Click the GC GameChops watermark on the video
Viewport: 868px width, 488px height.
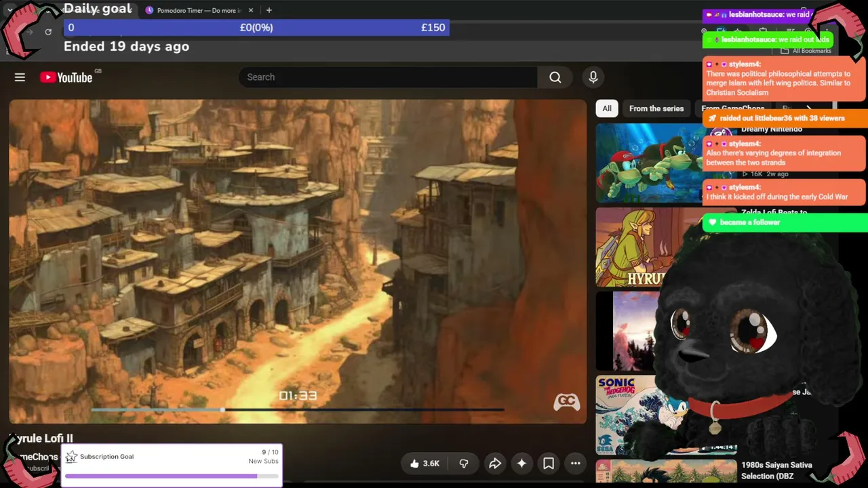tap(567, 402)
